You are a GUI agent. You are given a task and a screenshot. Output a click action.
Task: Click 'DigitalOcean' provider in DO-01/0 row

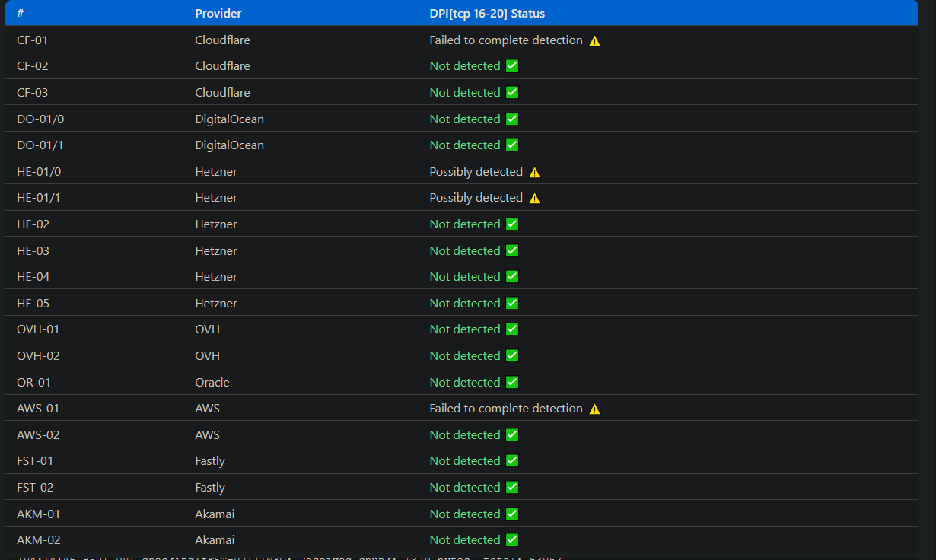tap(230, 119)
